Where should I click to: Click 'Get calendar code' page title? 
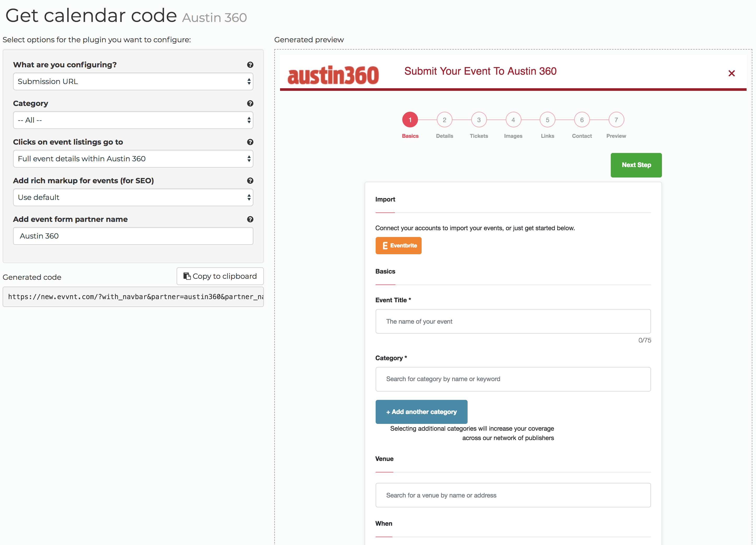91,16
